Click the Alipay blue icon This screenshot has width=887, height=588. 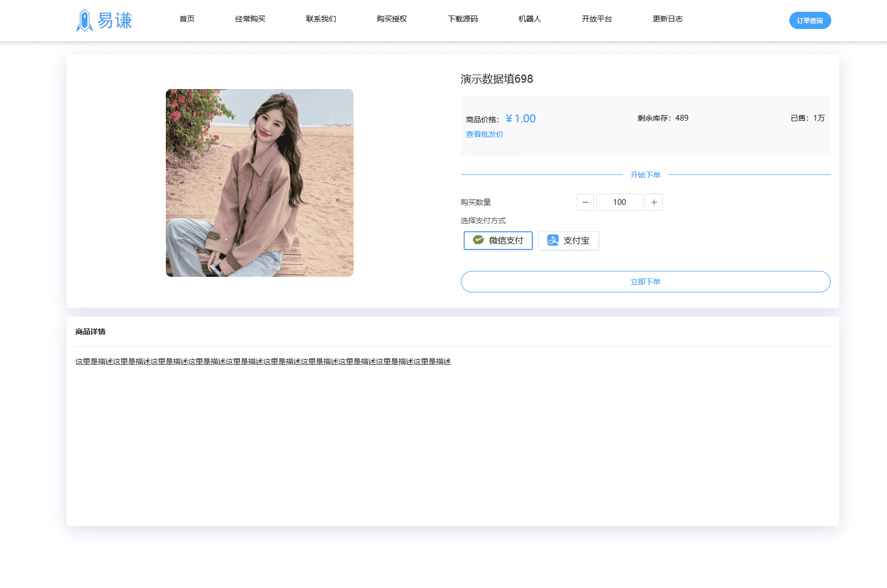coord(553,240)
